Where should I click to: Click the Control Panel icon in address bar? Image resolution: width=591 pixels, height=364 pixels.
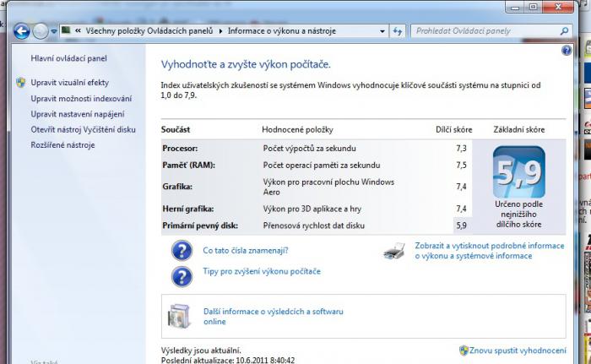[66, 31]
